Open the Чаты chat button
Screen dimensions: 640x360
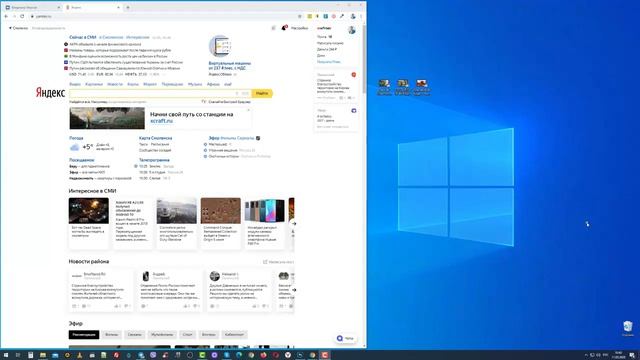pos(345,338)
